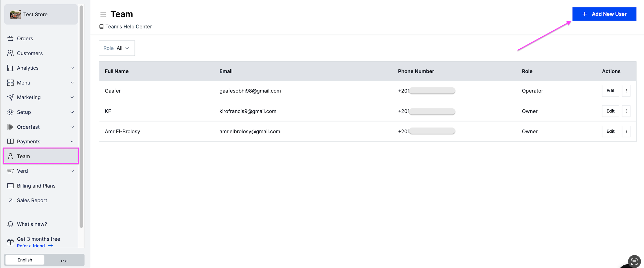
Task: Click email kirofrancis9@gmail.com
Action: click(248, 111)
